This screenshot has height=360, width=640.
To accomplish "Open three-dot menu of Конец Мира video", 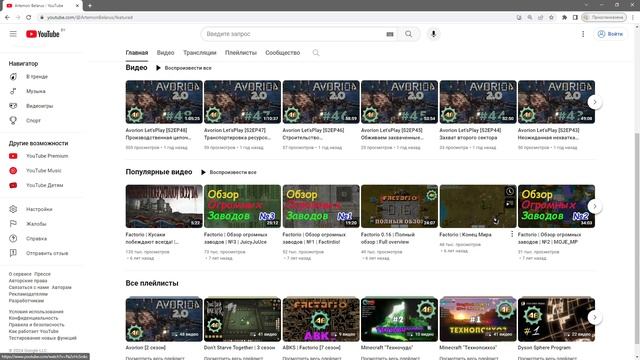I will (512, 234).
